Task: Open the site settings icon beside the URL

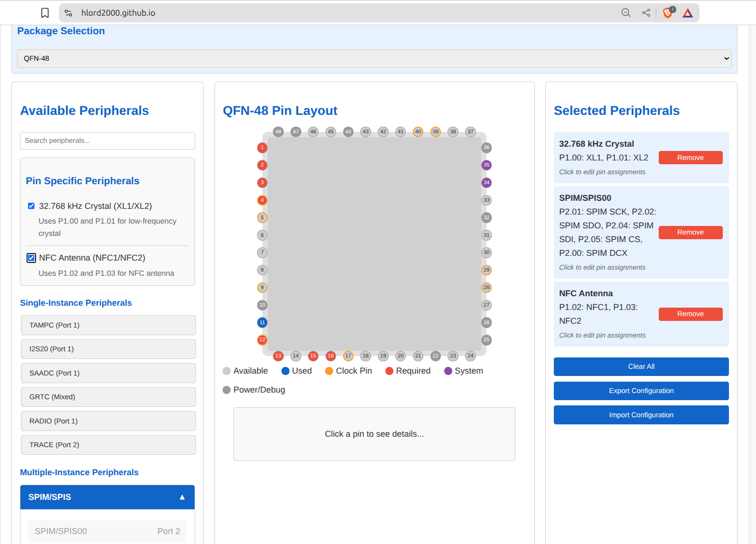Action: (68, 13)
